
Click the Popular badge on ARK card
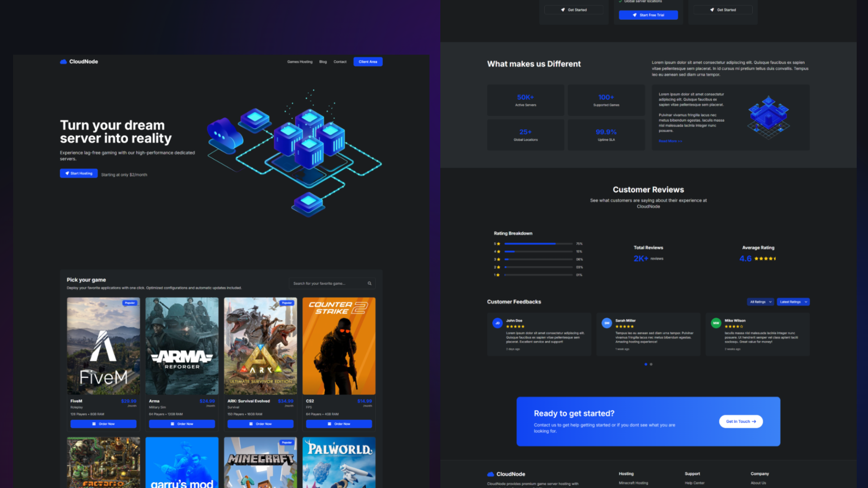click(287, 303)
